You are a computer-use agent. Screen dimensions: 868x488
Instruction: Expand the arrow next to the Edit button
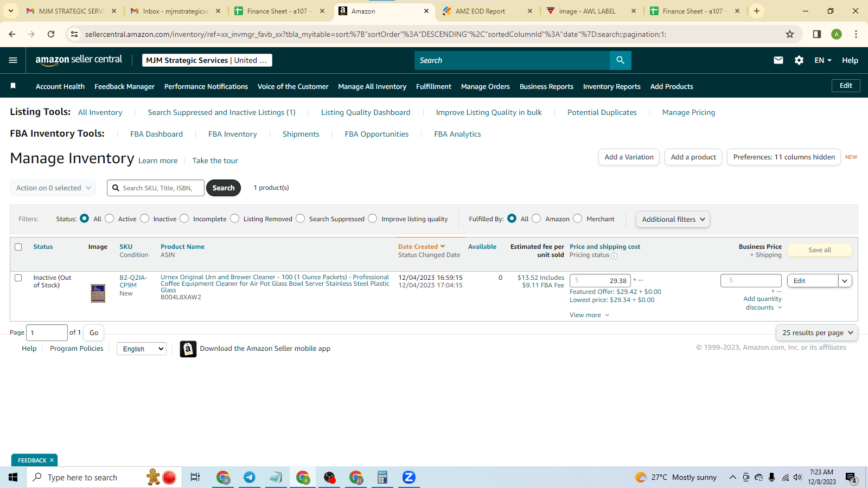(x=845, y=280)
